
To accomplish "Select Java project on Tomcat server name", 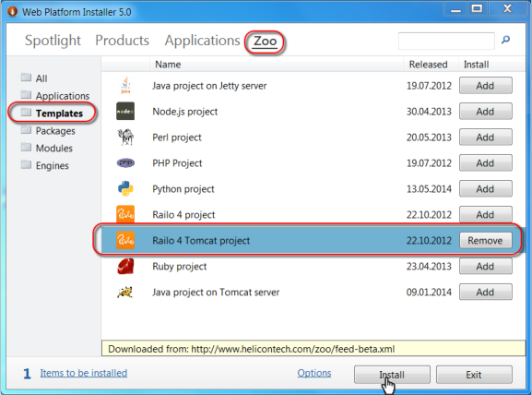I will pos(216,293).
